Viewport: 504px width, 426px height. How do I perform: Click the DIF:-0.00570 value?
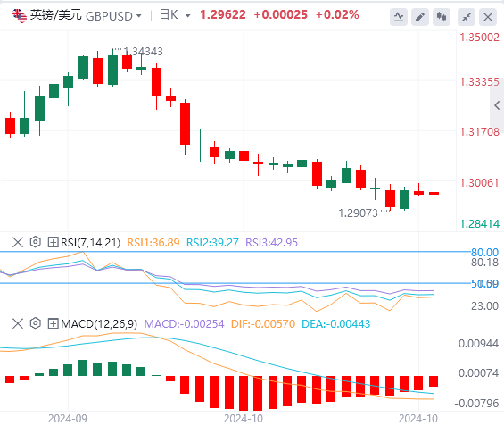tap(263, 324)
